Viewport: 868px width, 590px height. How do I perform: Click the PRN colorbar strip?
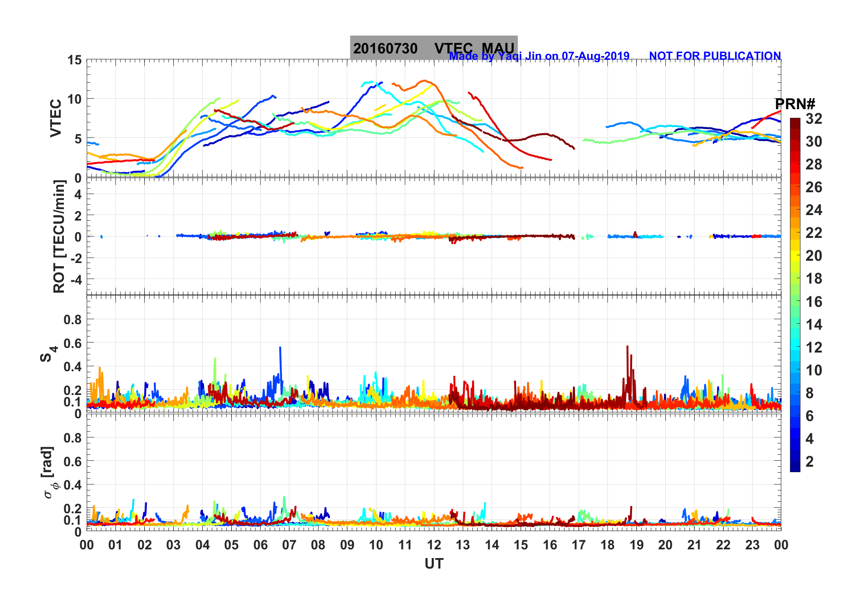click(795, 295)
